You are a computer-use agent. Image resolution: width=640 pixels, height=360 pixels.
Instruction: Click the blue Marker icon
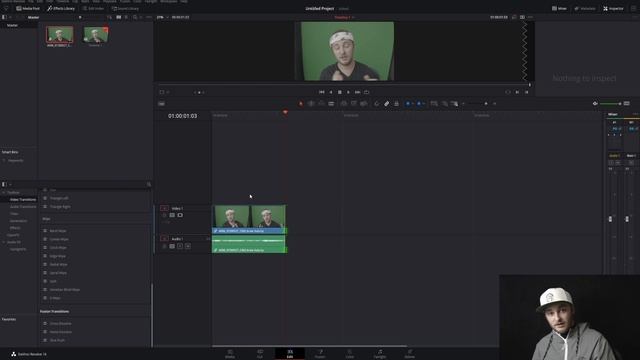419,104
